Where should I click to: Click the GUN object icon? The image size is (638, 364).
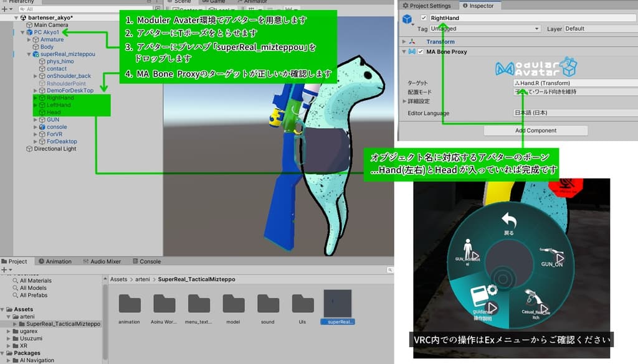pyautogui.click(x=42, y=120)
